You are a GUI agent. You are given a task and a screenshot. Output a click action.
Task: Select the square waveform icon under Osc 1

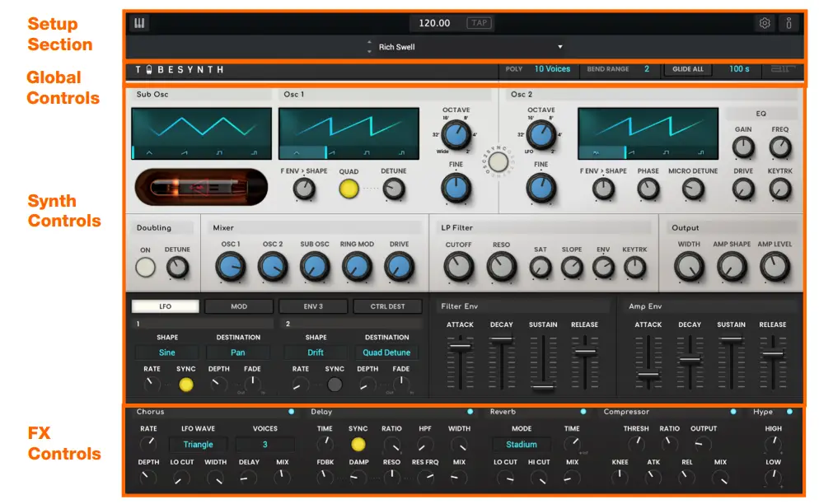coord(367,152)
